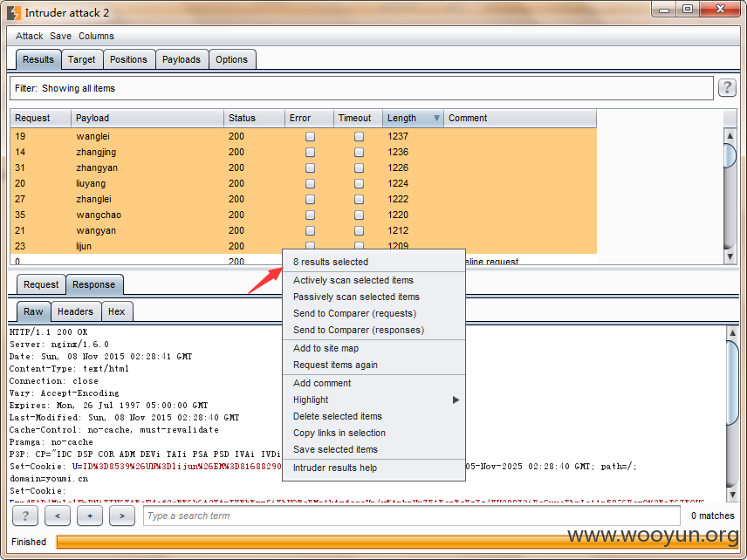Sort by Payload column header
Viewport: 747px width, 560px height.
point(147,118)
